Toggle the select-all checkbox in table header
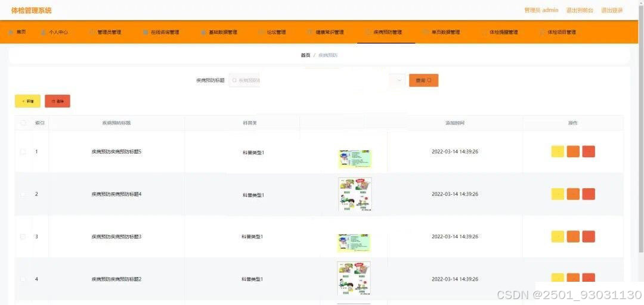This screenshot has width=644, height=305. [x=23, y=123]
